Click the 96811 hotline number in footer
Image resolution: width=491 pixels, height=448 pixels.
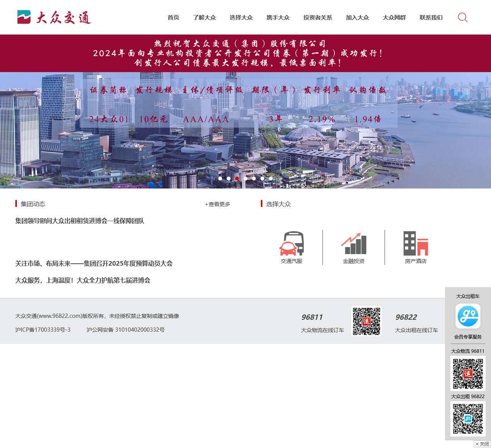tap(312, 317)
